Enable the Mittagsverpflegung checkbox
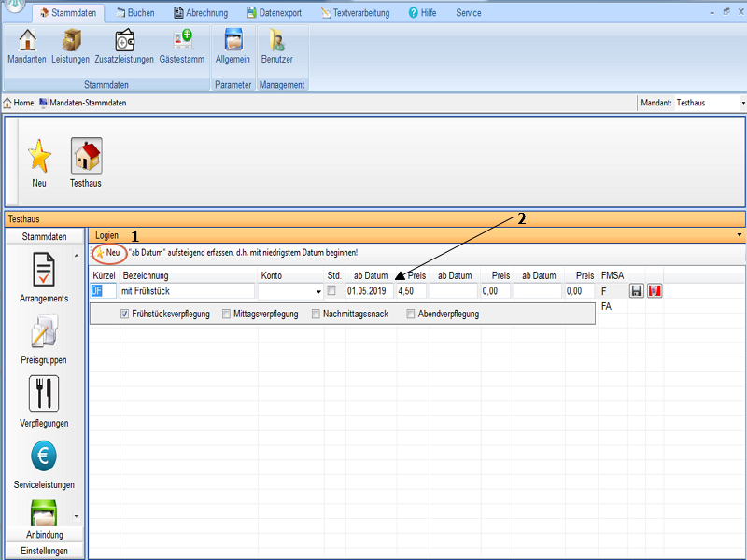Screen dimensions: 747x560 (x=227, y=315)
